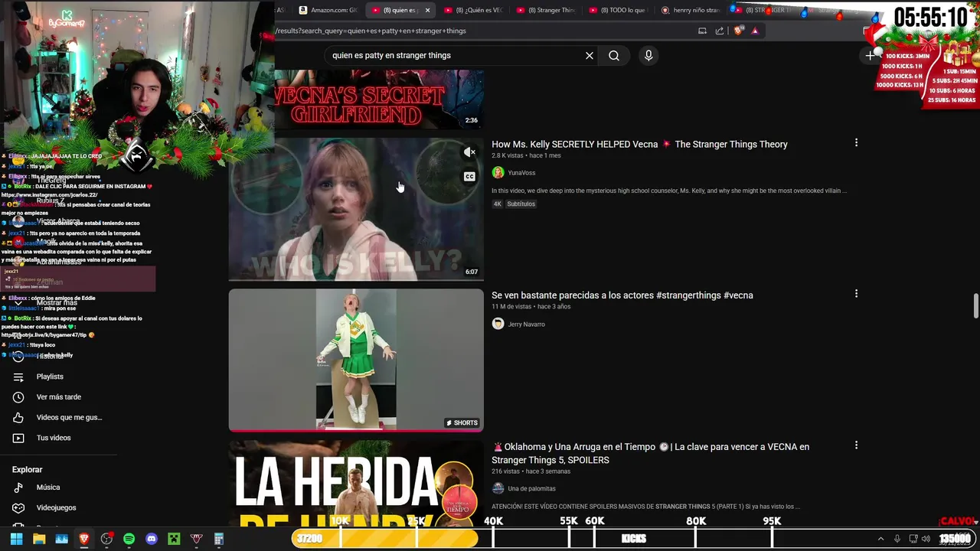Open Videojuegos in Explorar section
Image resolution: width=980 pixels, height=551 pixels.
[56, 507]
